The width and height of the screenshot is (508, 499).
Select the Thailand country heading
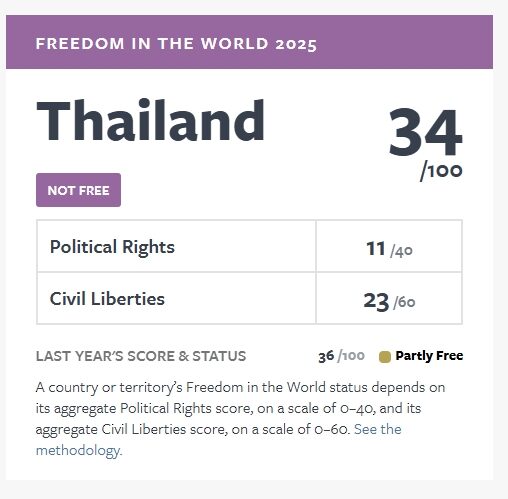(x=150, y=120)
